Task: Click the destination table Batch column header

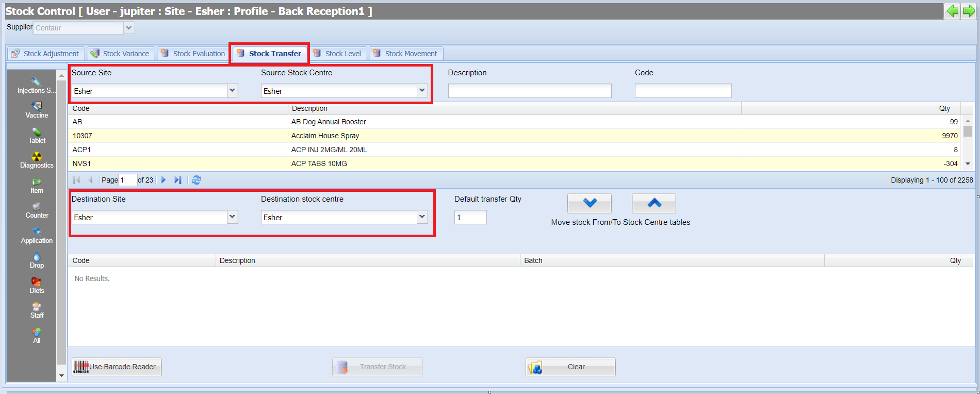Action: [672, 260]
